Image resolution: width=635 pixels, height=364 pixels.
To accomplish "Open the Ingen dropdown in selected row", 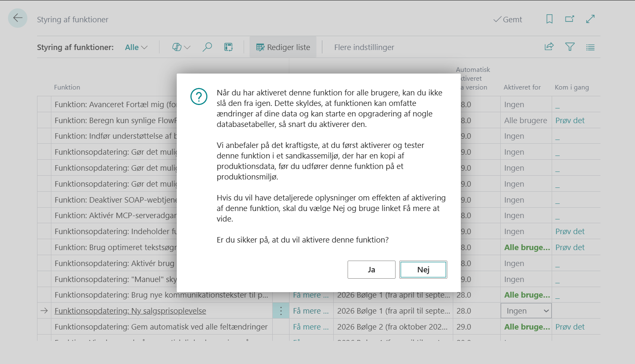I will coord(526,311).
